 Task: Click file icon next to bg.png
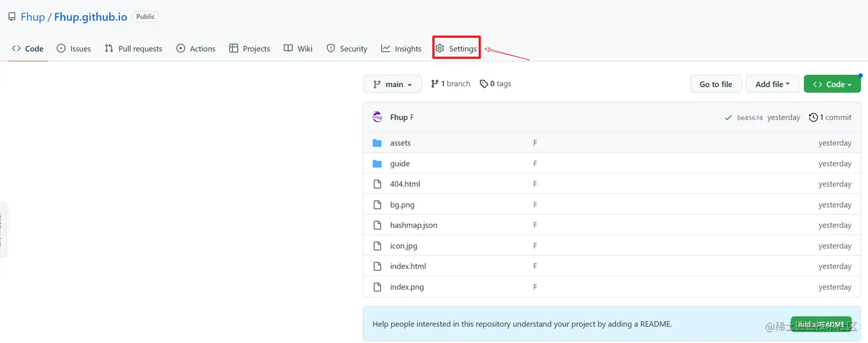coord(377,205)
